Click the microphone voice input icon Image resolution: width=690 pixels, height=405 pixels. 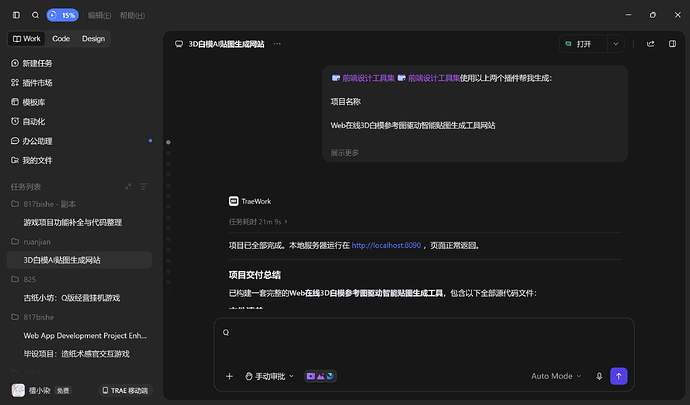(599, 376)
